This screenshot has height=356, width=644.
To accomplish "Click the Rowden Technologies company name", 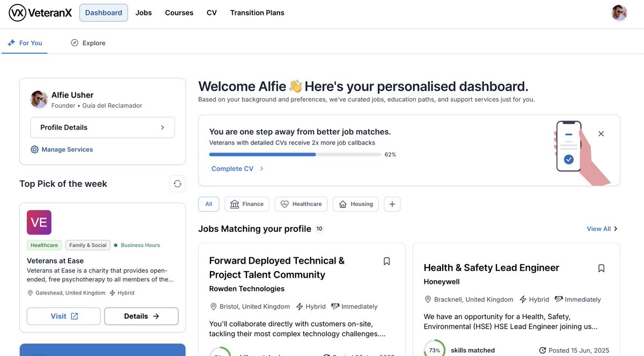I will coord(247,289).
